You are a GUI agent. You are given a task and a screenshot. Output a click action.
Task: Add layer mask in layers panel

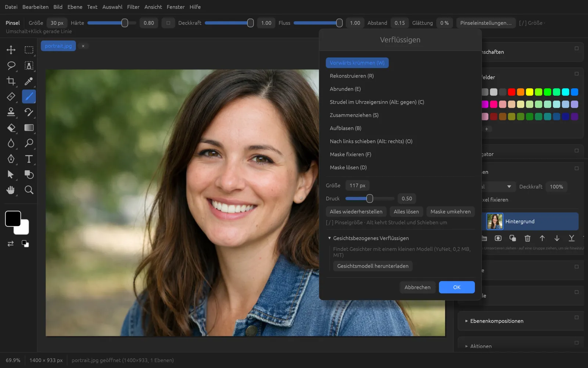498,238
